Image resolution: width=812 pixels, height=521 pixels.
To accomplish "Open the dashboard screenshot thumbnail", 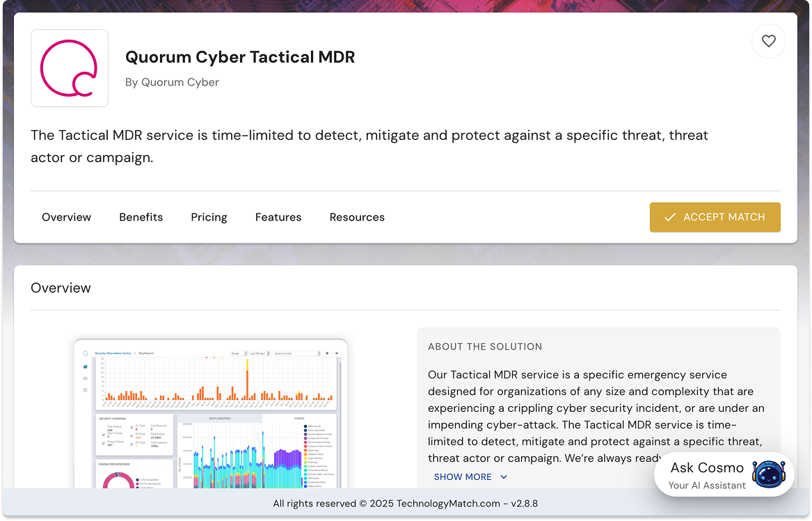I will coord(211,414).
